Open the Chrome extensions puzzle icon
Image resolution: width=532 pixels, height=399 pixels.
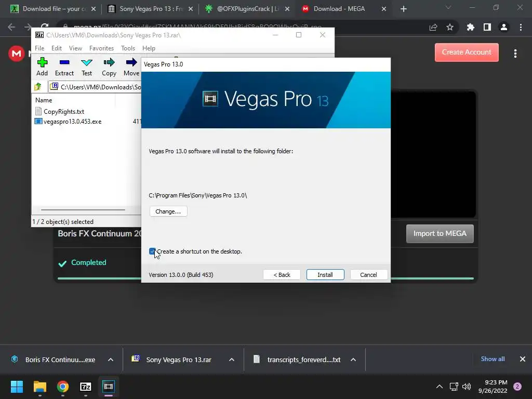(470, 27)
